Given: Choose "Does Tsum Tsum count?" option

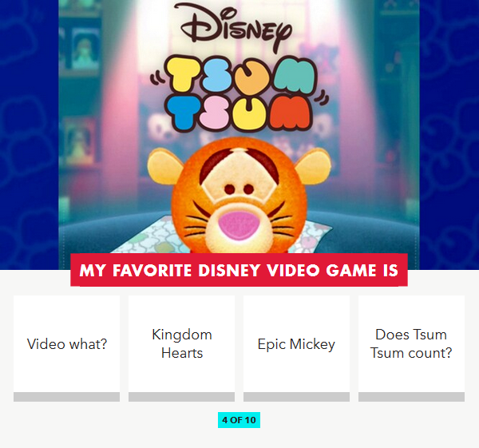Looking at the screenshot, I should point(411,344).
